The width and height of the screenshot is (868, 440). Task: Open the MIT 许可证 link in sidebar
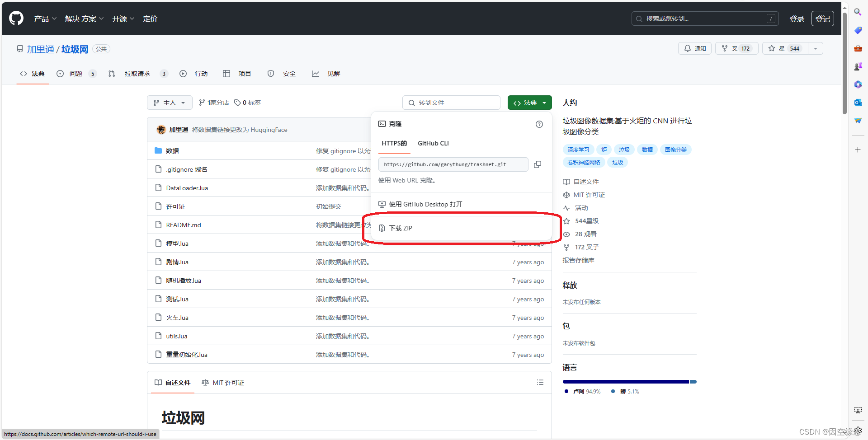[x=584, y=195]
